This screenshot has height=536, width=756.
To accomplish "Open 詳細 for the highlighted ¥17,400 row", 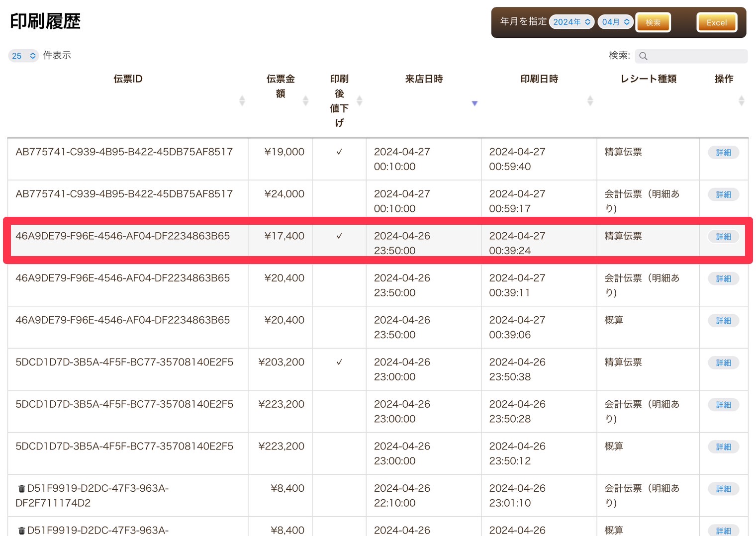I will [723, 237].
